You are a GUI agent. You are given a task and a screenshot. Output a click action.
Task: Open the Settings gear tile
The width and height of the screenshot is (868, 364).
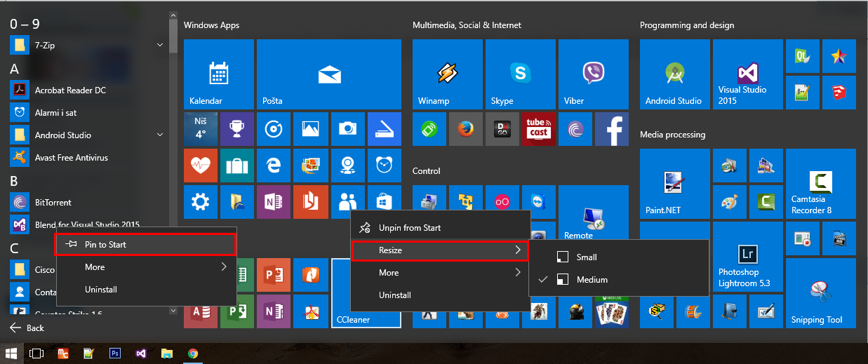pos(201,202)
